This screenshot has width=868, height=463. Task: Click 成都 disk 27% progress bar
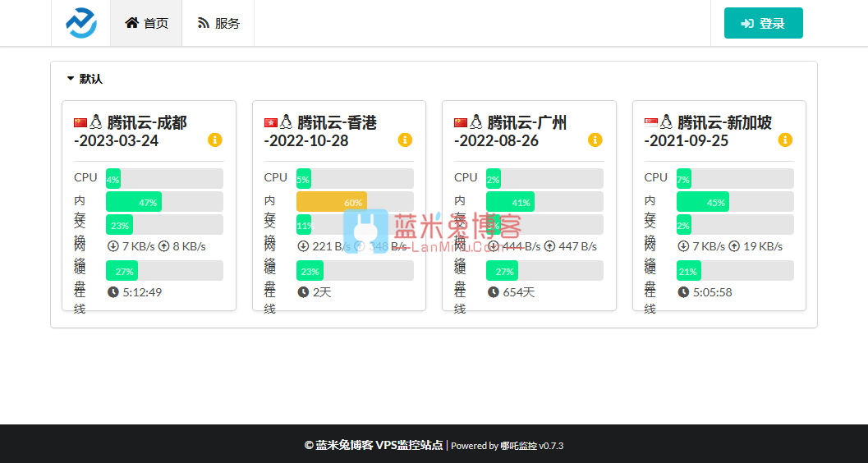click(x=164, y=271)
